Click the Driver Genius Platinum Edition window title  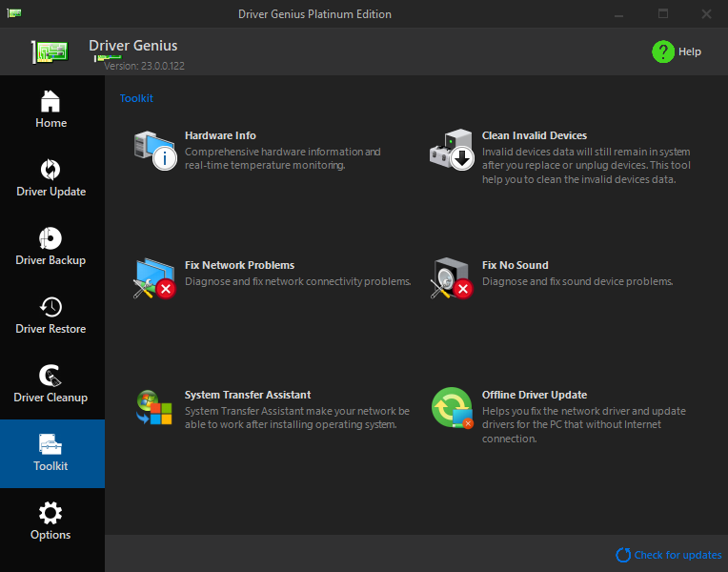tap(314, 14)
